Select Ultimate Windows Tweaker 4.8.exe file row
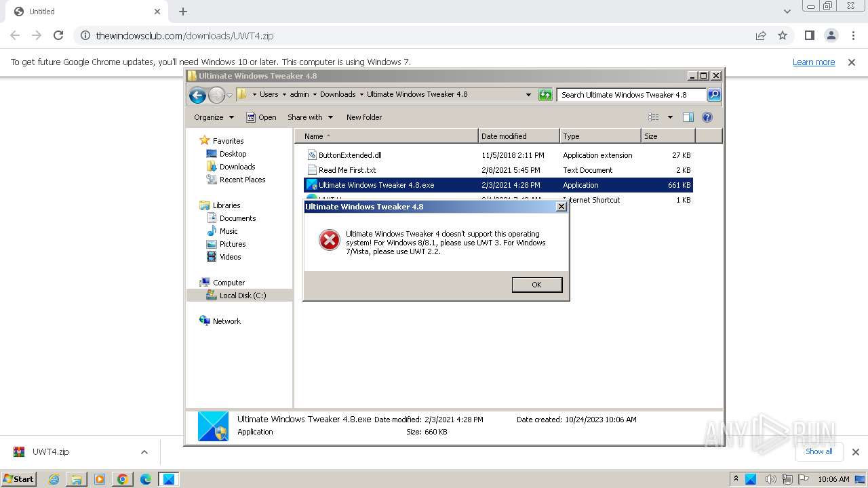Image resolution: width=868 pixels, height=488 pixels. (x=498, y=185)
